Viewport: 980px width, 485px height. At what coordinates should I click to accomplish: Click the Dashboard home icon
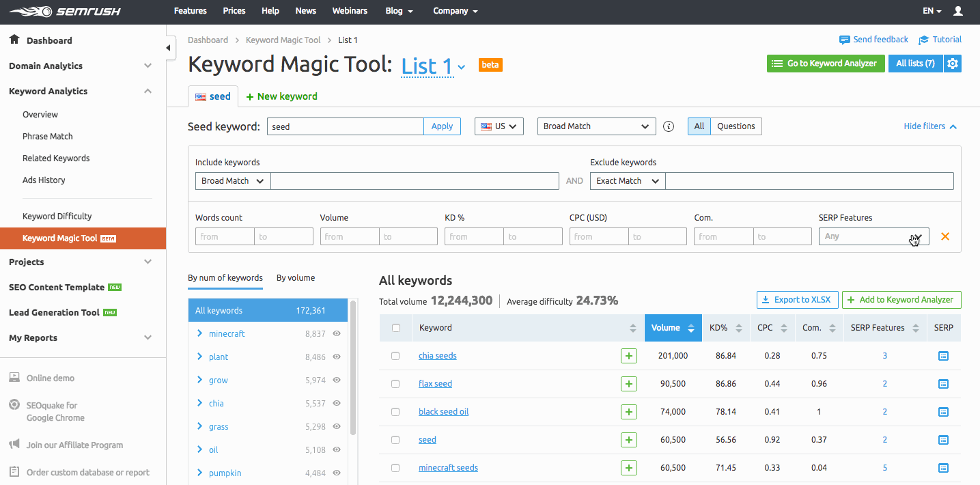(x=14, y=40)
